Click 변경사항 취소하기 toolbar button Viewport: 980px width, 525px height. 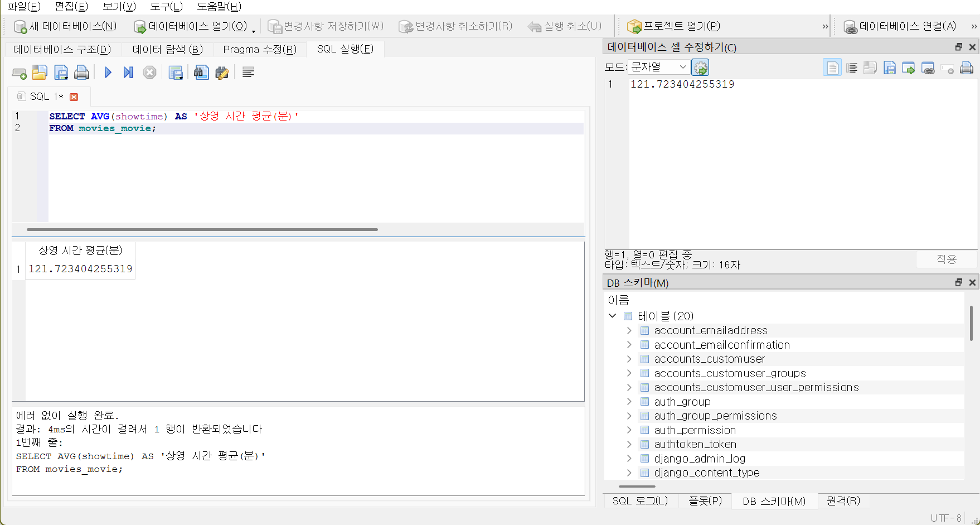click(x=455, y=26)
